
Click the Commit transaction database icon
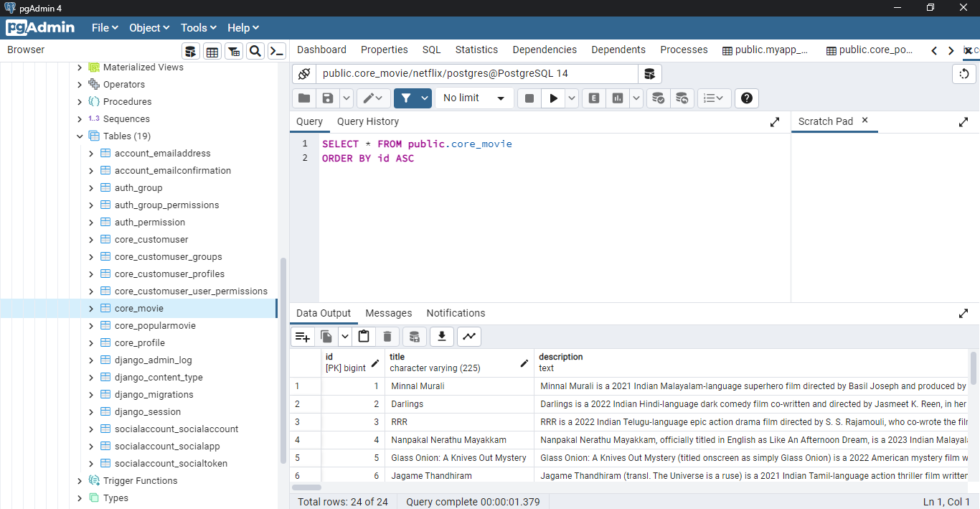(x=658, y=98)
